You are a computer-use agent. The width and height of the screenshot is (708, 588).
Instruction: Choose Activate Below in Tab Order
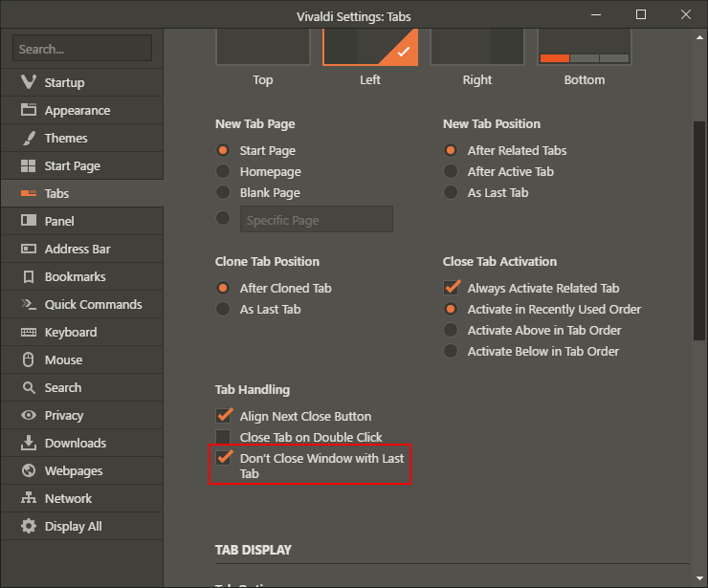(x=451, y=351)
